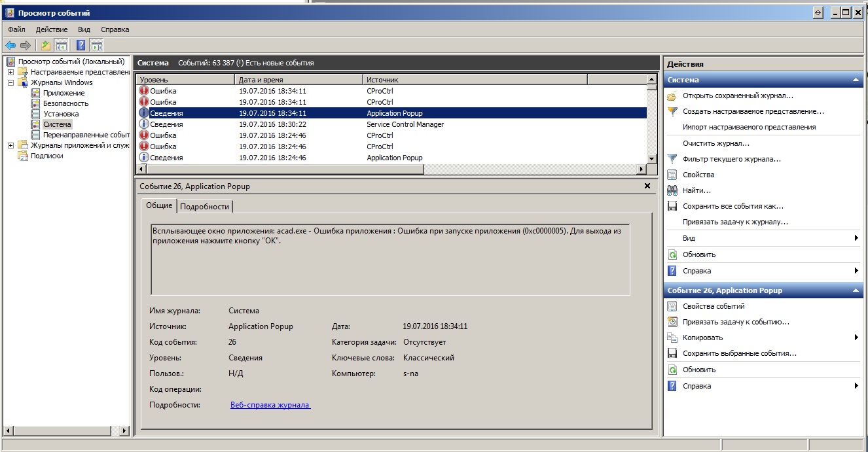
Task: Open the 'Действие' menu
Action: (x=52, y=29)
